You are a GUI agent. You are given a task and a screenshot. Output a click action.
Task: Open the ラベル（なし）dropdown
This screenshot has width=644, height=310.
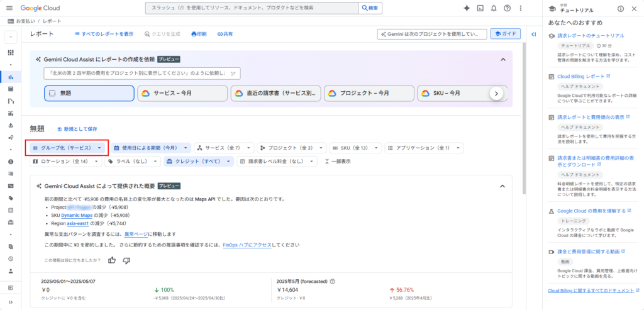point(133,162)
